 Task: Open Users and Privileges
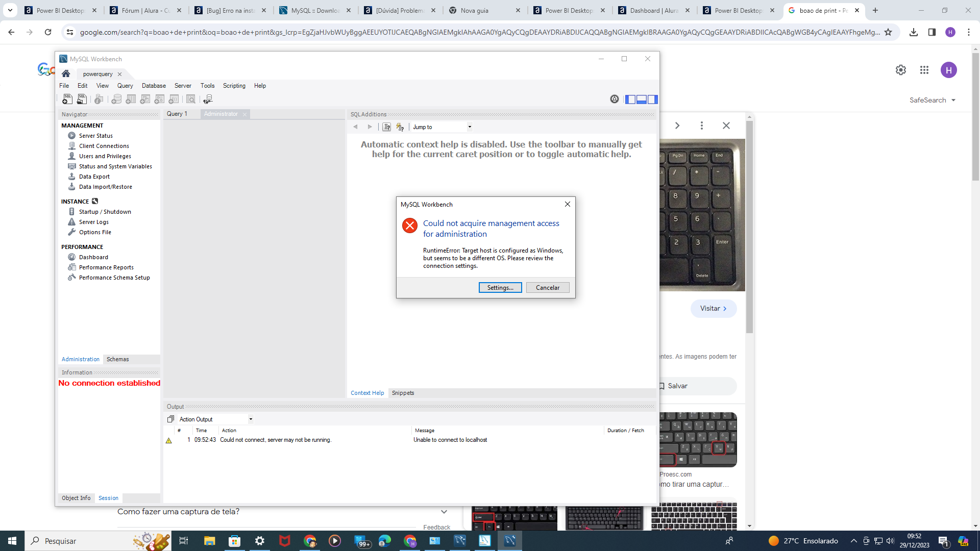click(x=105, y=156)
